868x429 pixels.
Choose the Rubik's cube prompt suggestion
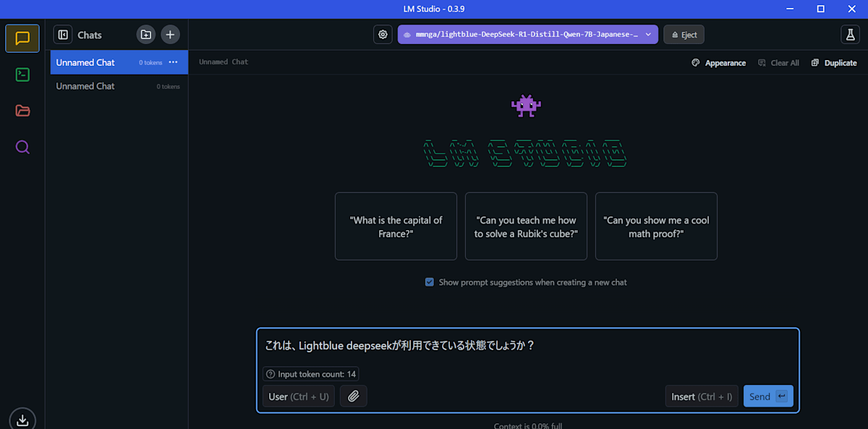click(x=526, y=226)
